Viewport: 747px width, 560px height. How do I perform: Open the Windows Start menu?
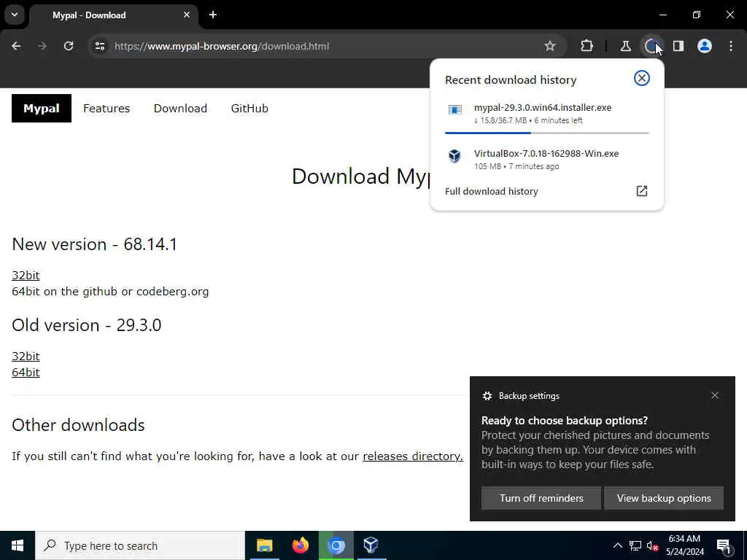pyautogui.click(x=18, y=545)
